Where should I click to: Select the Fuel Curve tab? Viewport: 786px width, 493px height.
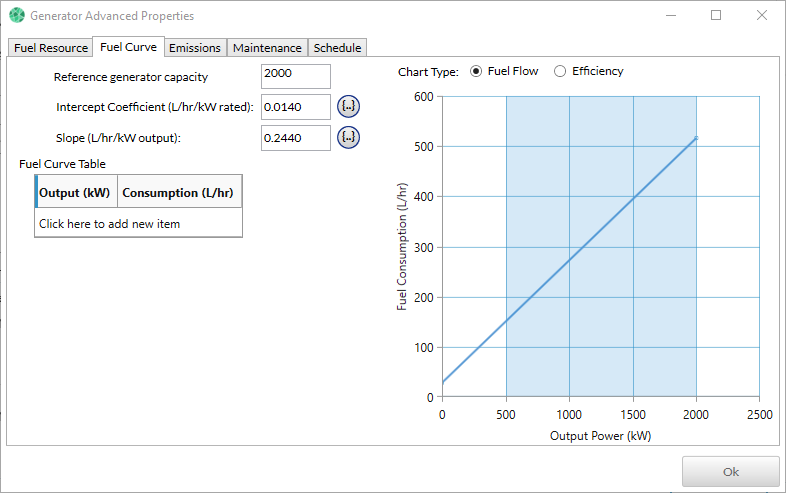coord(128,47)
